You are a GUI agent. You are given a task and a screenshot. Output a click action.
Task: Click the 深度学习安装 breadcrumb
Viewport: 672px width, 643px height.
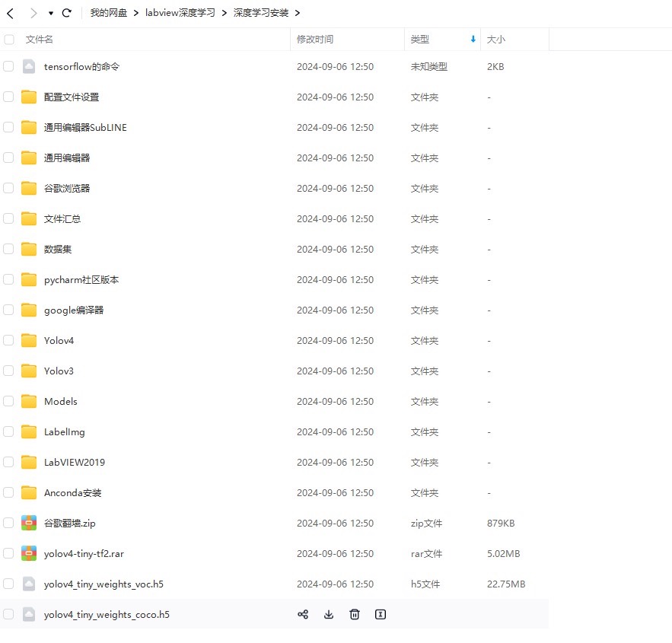[x=260, y=13]
